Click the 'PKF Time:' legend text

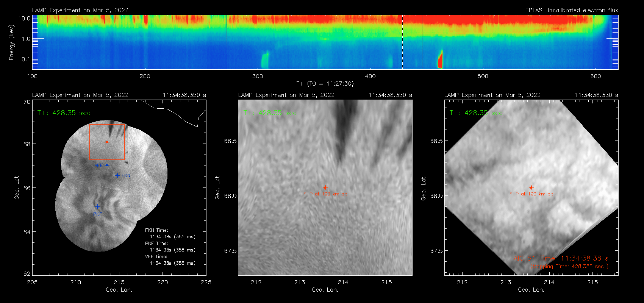point(156,244)
